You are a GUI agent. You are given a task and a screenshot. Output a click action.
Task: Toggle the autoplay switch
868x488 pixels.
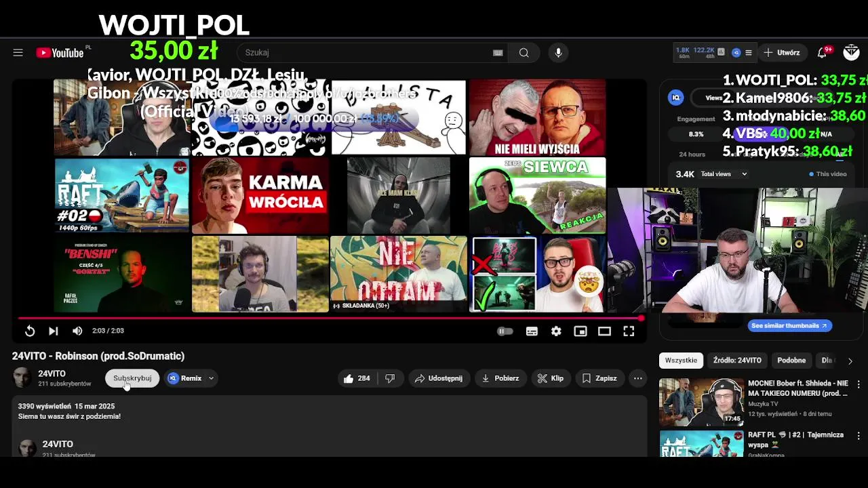point(505,331)
